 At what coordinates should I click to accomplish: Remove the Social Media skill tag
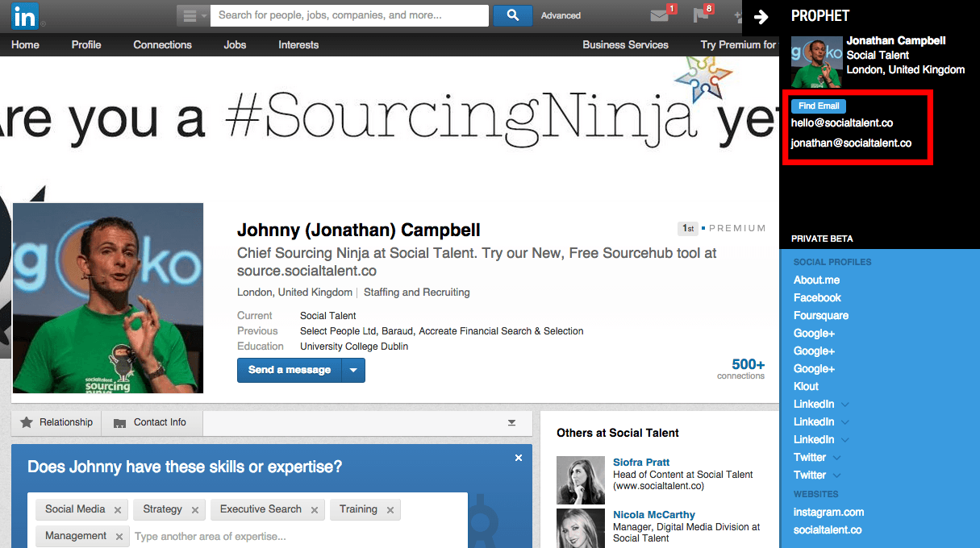pyautogui.click(x=118, y=510)
